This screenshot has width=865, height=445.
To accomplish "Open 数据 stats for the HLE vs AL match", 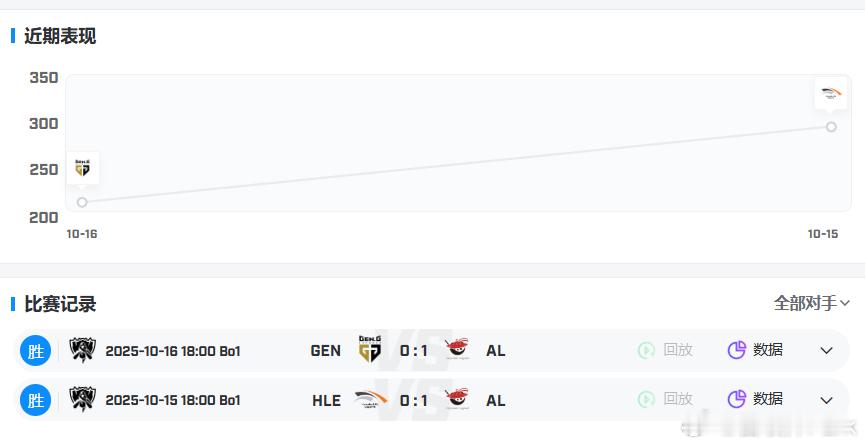I will pyautogui.click(x=755, y=399).
